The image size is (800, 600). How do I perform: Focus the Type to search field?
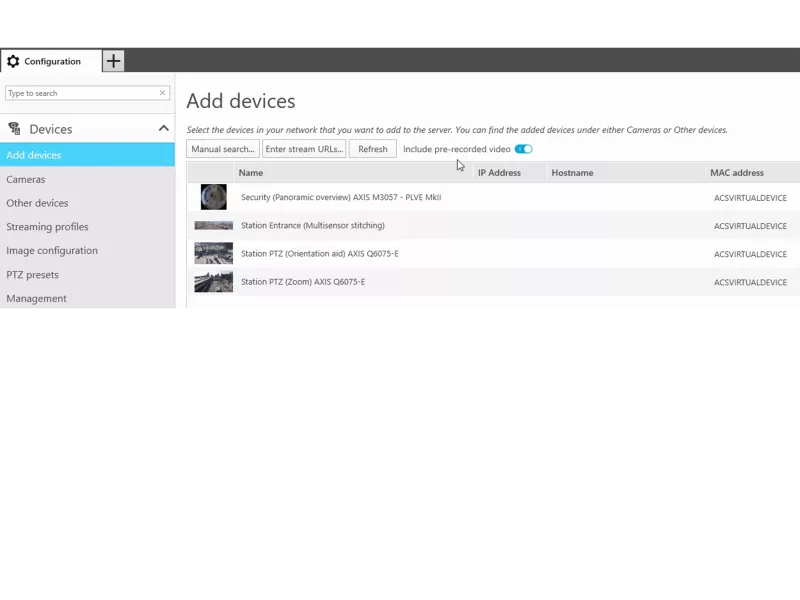[x=80, y=93]
